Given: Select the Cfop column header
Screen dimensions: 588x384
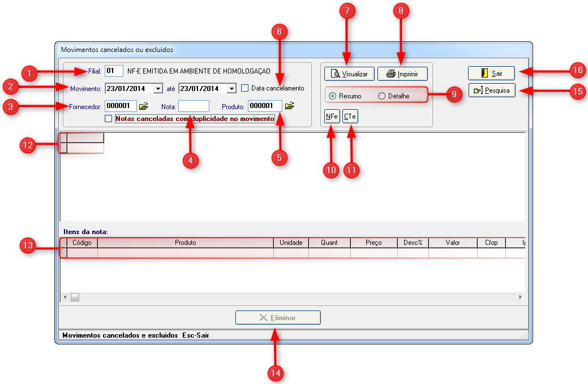Looking at the screenshot, I should (491, 243).
